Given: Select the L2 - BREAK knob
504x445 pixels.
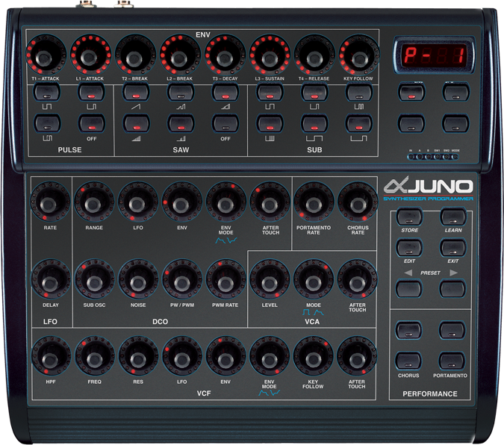Looking at the screenshot, I should [180, 55].
